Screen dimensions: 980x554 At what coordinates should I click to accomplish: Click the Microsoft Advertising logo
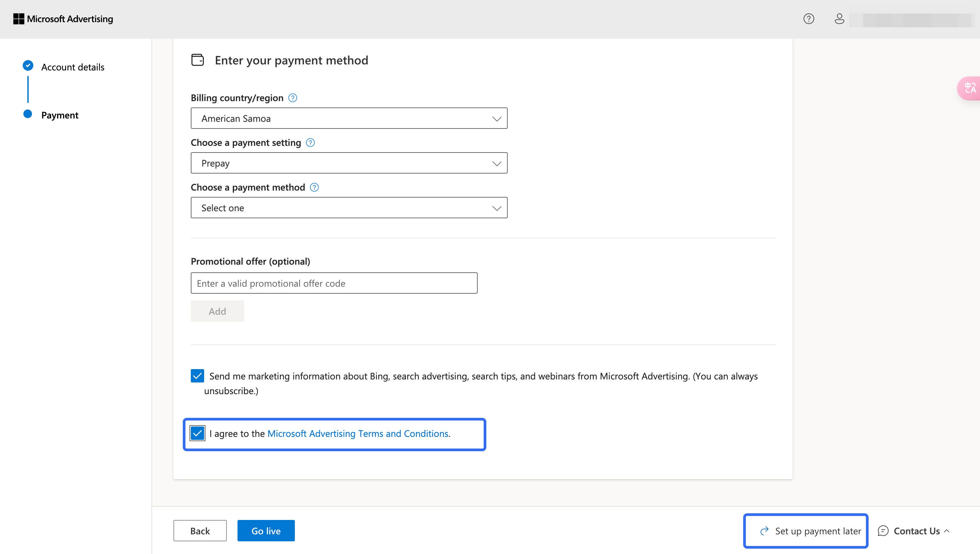(x=63, y=19)
